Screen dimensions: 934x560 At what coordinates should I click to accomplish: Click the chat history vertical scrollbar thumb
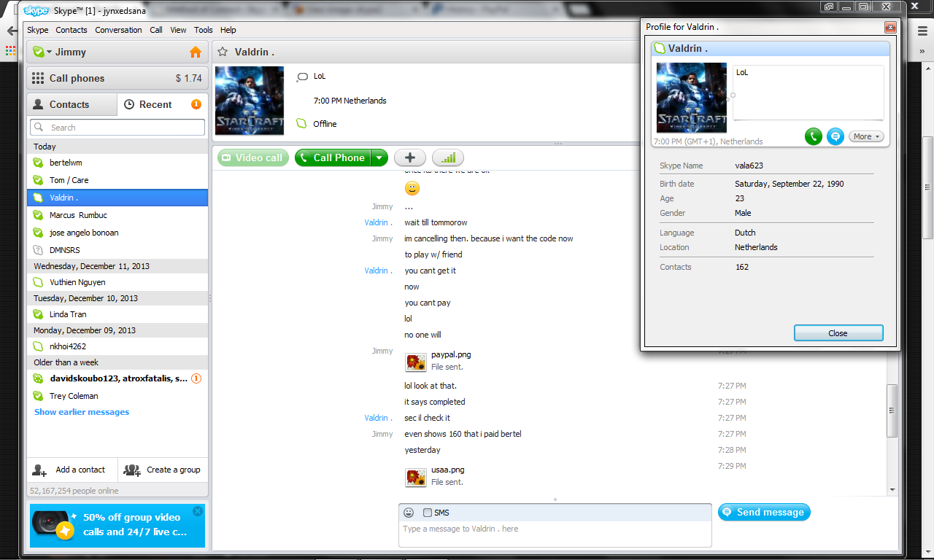tap(892, 411)
